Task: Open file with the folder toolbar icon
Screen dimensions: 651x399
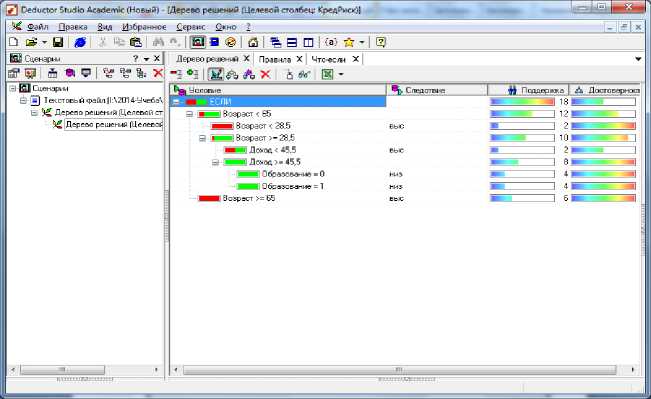Action: coord(31,42)
